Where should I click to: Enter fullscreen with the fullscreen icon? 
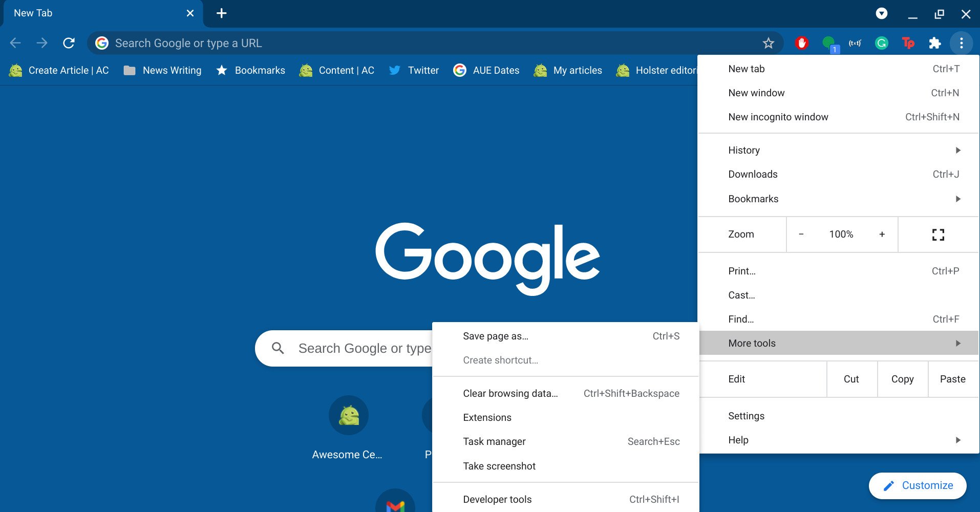[x=938, y=234]
